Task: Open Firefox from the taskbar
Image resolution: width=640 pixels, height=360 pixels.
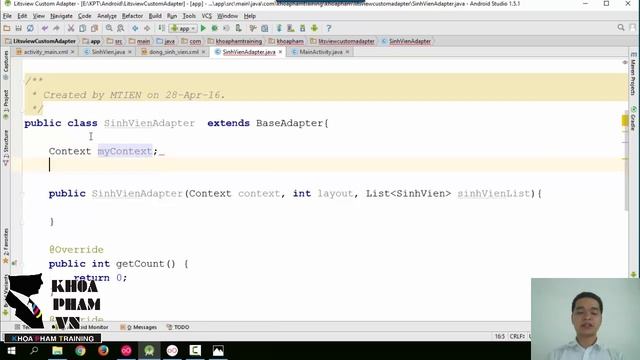Action: click(x=103, y=351)
